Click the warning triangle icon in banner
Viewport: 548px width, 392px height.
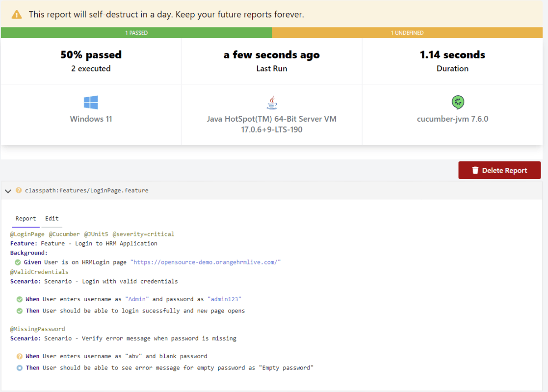click(x=17, y=14)
